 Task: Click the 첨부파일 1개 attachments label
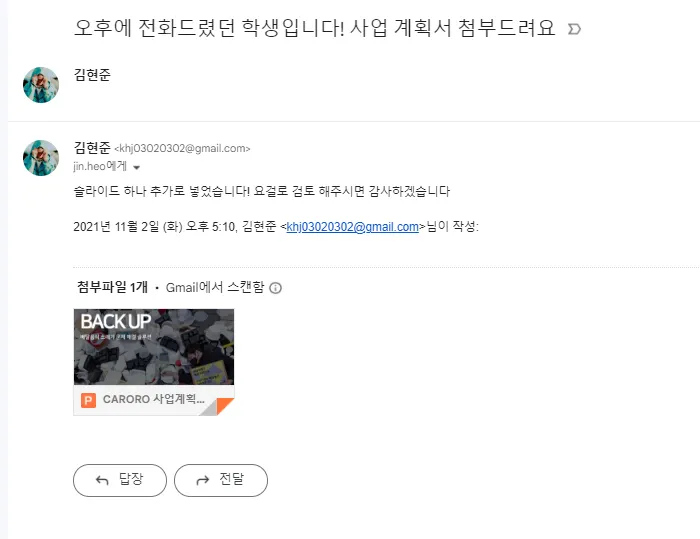point(112,287)
